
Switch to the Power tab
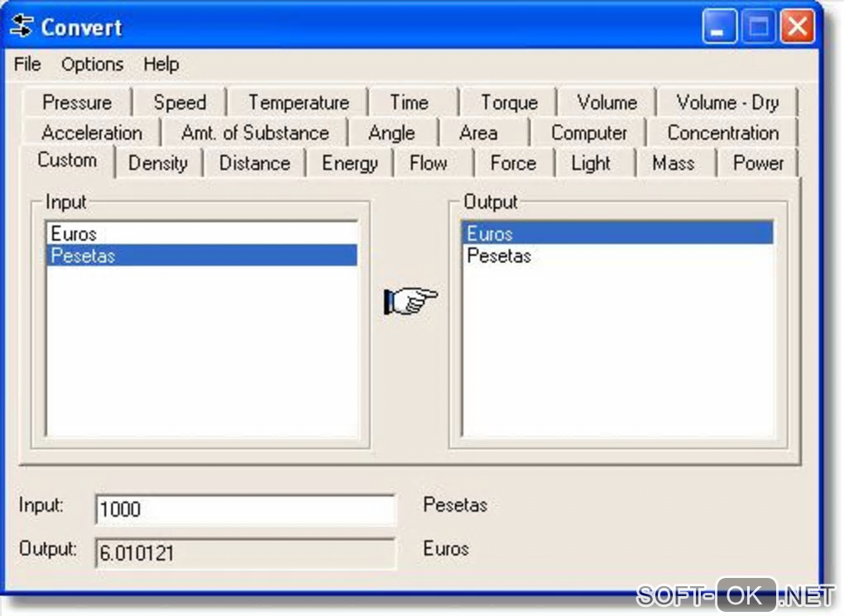(758, 163)
